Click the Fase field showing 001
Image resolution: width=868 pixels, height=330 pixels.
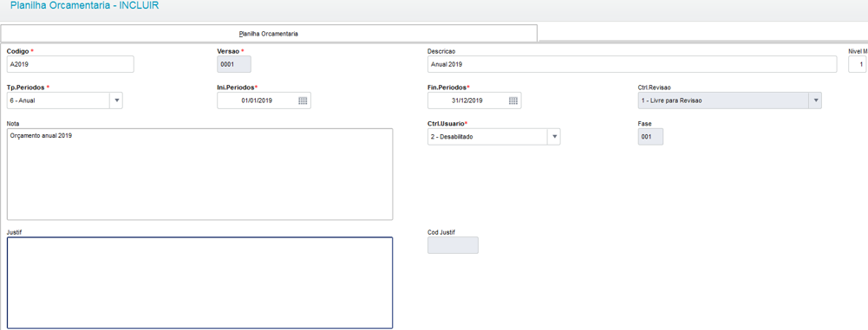pyautogui.click(x=650, y=137)
